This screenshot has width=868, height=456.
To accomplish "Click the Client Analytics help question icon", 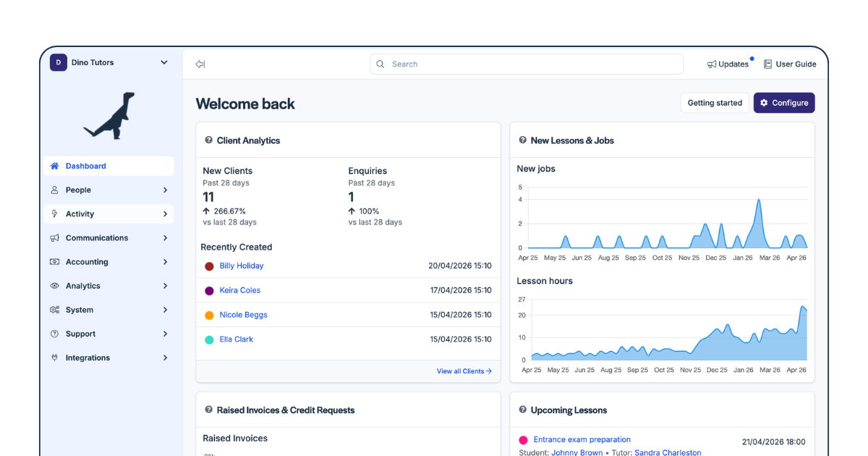I will [x=209, y=140].
